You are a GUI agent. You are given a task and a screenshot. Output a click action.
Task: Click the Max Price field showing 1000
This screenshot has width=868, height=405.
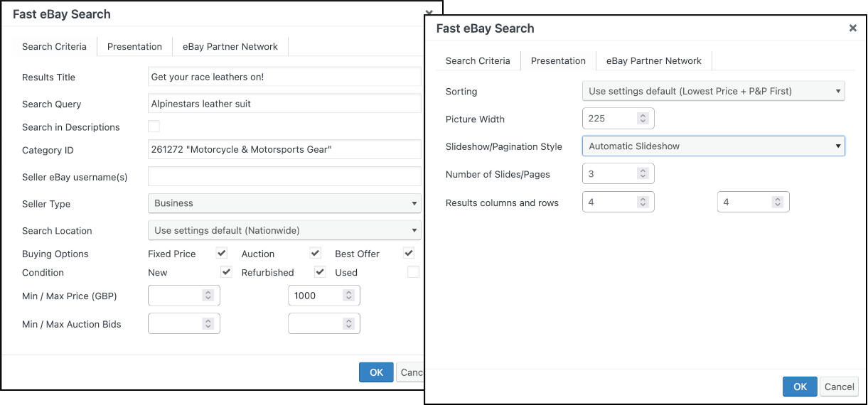click(323, 296)
